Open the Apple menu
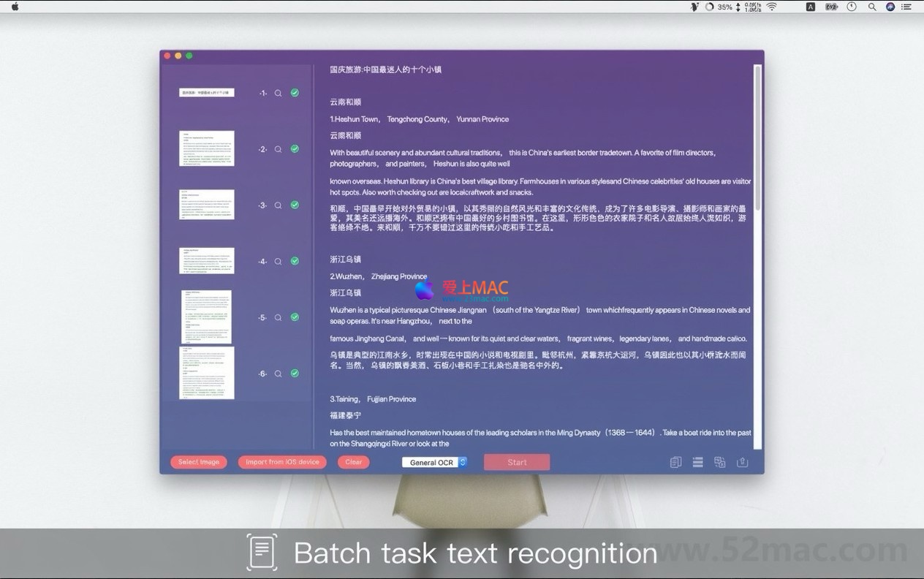This screenshot has width=924, height=579. [15, 7]
